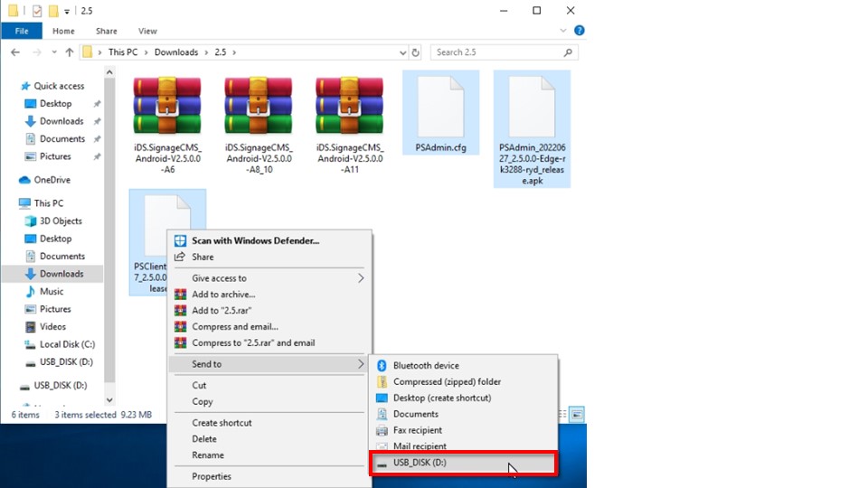Click the Search 2.5 input field
The width and height of the screenshot is (868, 488).
497,52
